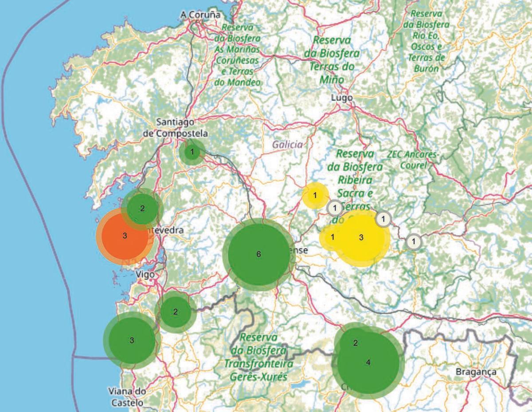Viewport: 532px width, 412px height.
Task: Open the large green cluster labeled 6
Action: (258, 254)
